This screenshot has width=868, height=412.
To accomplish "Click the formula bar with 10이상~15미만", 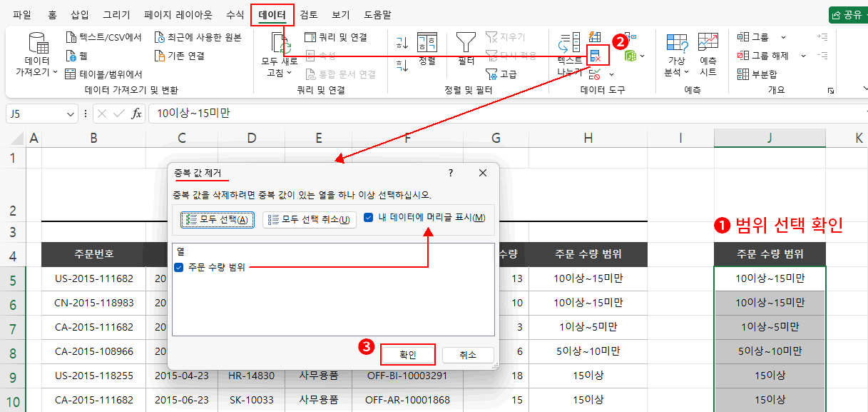I will click(x=508, y=114).
